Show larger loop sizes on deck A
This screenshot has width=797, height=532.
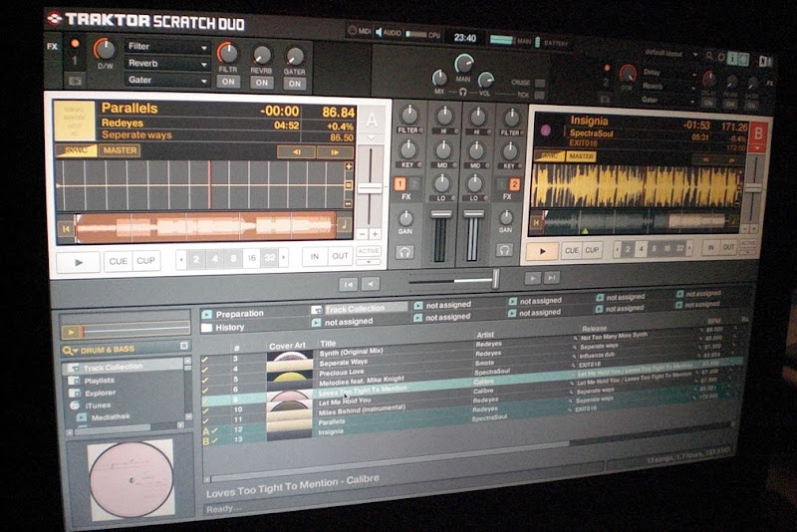coord(284,258)
